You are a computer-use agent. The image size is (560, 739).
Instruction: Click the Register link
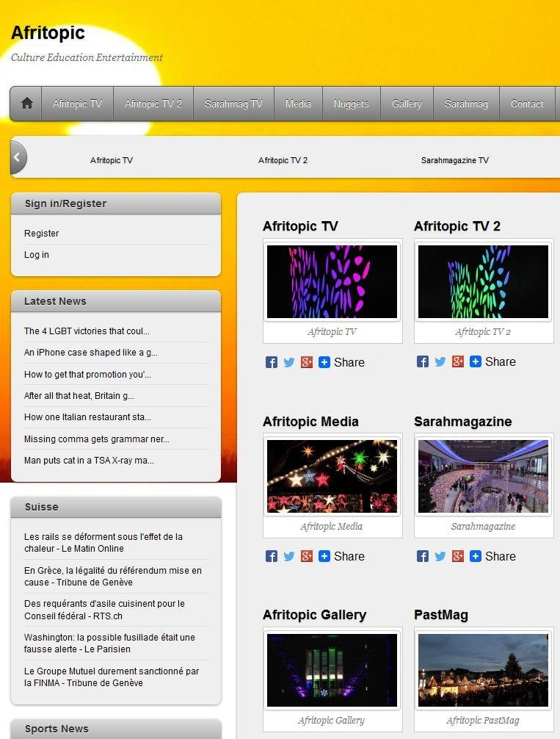41,234
